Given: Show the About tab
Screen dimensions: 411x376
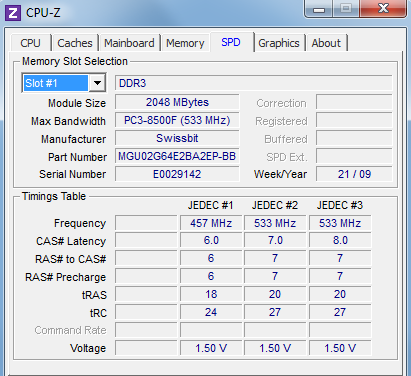Looking at the screenshot, I should click(x=326, y=43).
